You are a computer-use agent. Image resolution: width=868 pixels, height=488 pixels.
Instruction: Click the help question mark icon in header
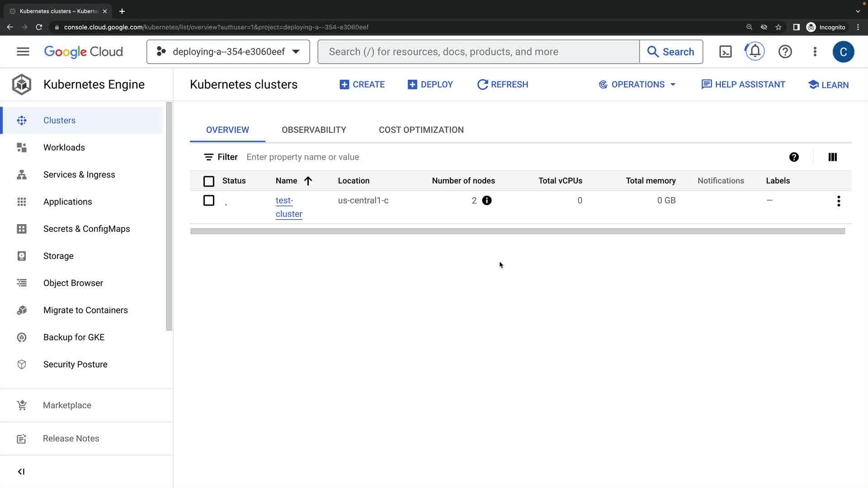click(x=785, y=52)
